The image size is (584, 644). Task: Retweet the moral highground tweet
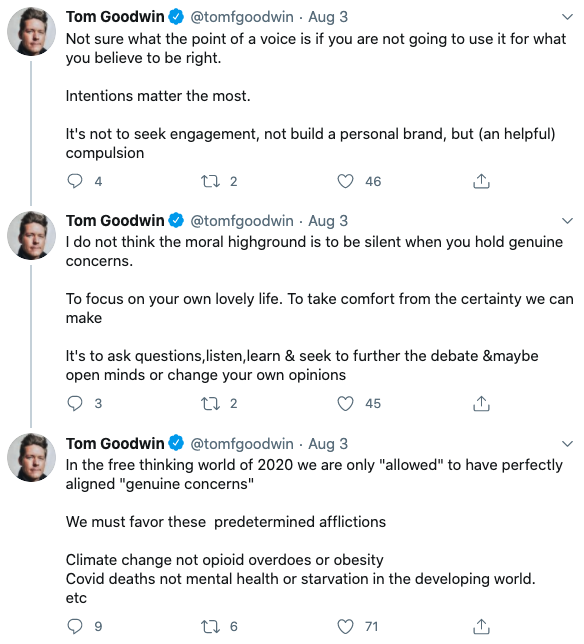click(210, 403)
